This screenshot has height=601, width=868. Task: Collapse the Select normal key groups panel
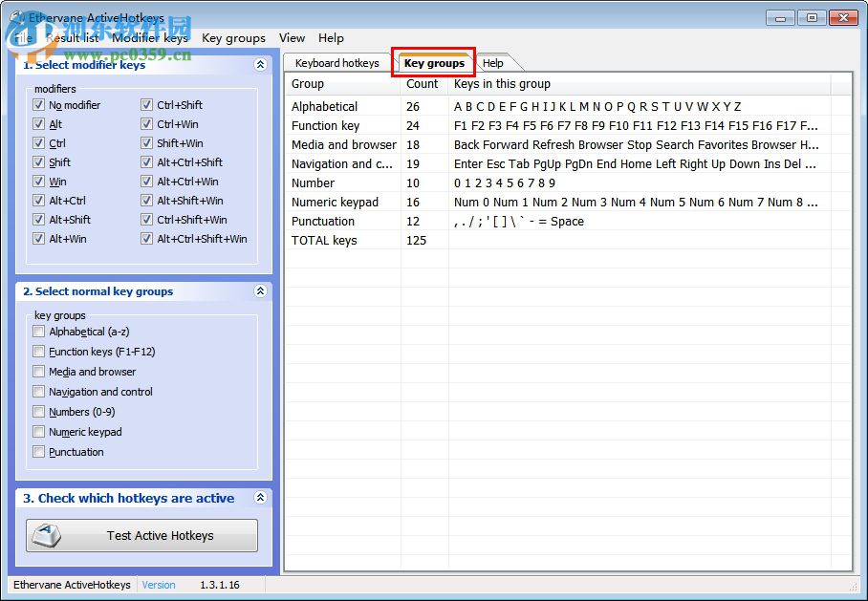pos(260,291)
